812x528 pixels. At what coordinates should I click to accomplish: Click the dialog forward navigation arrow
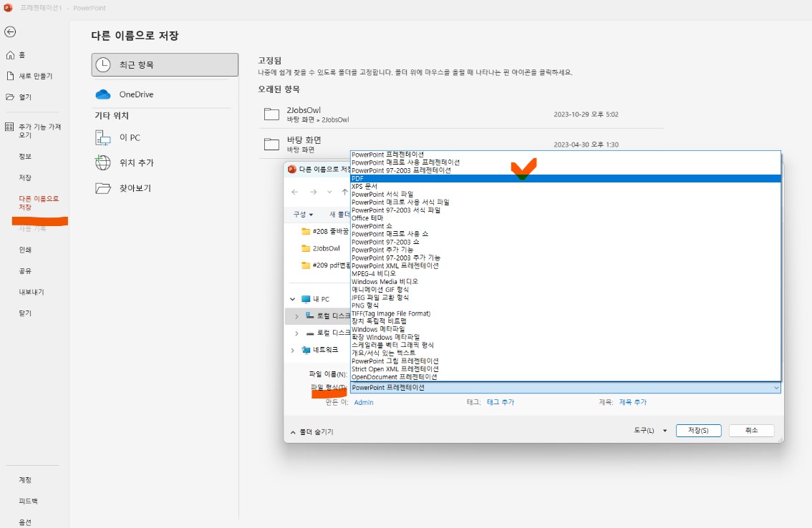point(314,192)
